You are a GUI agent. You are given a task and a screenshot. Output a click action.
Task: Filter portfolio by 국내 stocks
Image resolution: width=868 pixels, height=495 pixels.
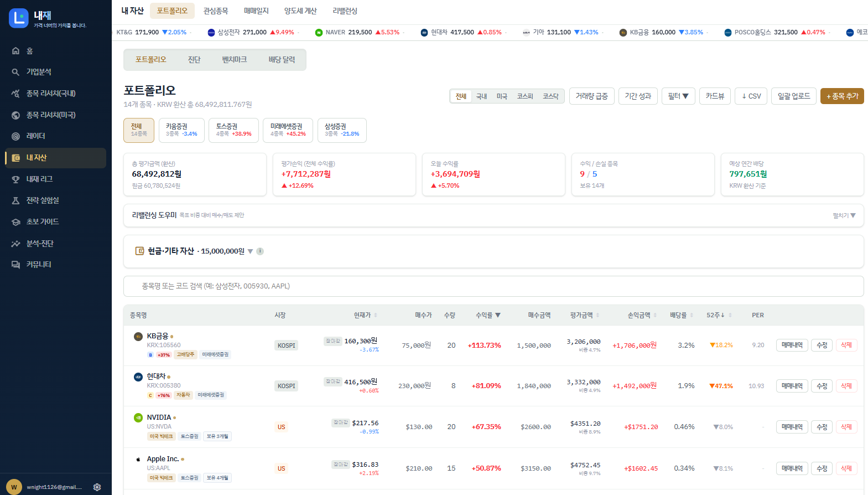pyautogui.click(x=482, y=96)
